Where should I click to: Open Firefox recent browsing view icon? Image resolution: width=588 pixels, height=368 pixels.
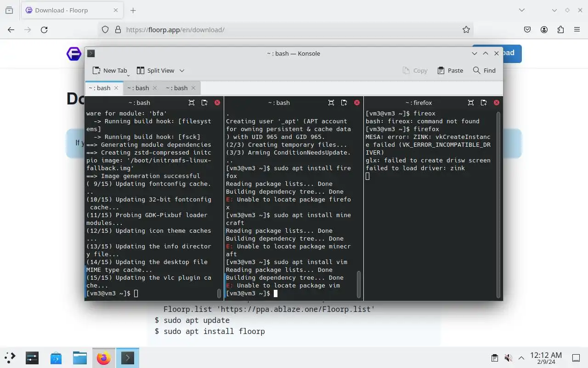[9, 10]
